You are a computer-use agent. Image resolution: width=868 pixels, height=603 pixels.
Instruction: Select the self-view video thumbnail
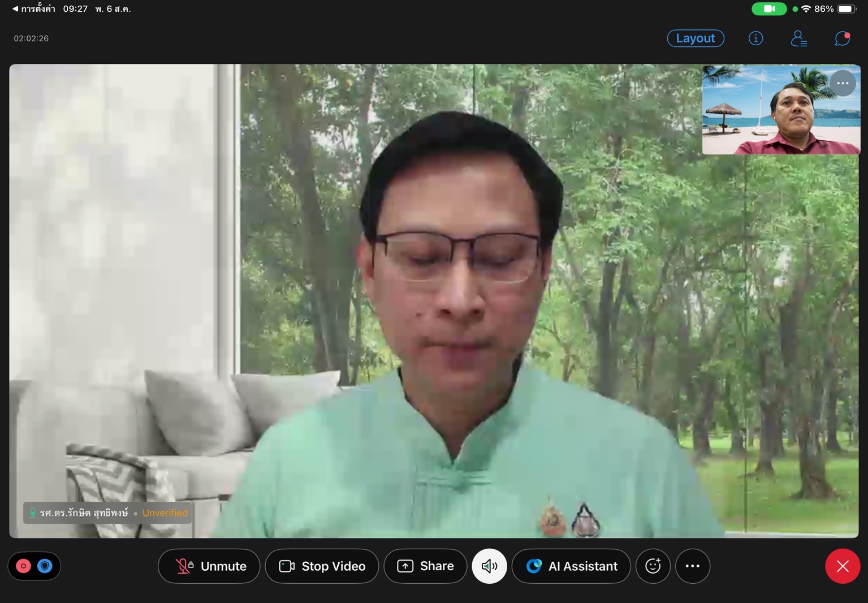(x=781, y=109)
